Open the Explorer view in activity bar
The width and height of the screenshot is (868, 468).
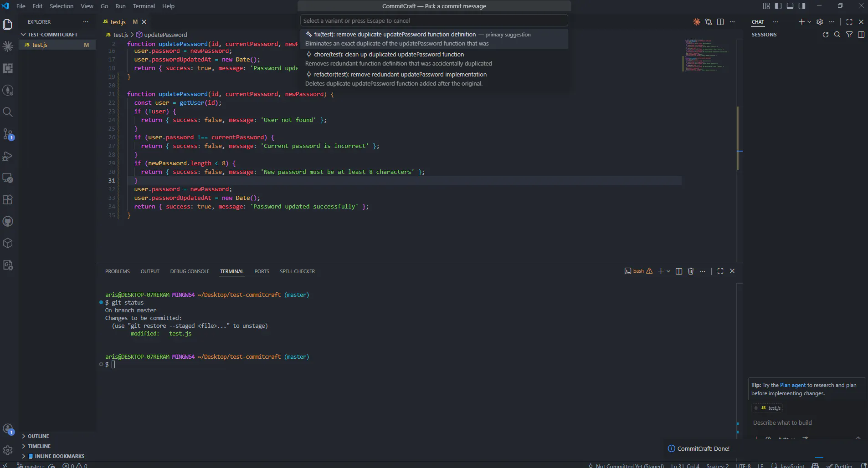point(8,24)
